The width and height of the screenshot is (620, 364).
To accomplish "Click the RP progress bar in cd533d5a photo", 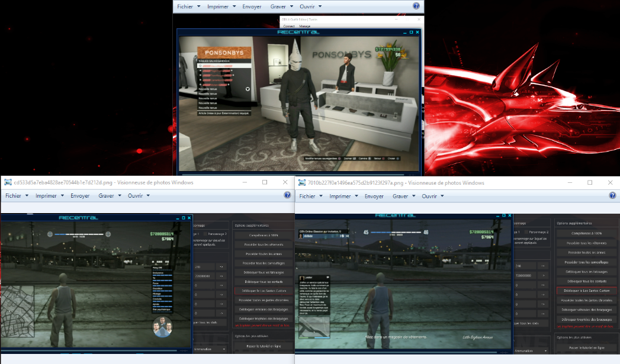I will (x=79, y=234).
